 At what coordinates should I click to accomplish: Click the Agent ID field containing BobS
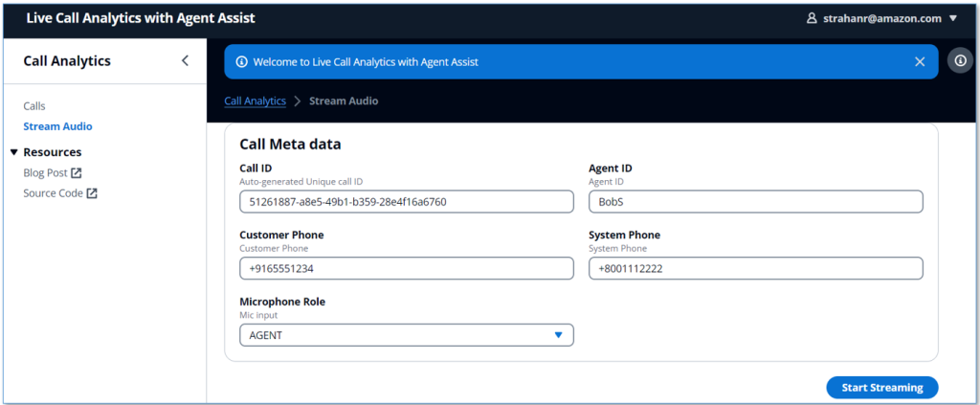(756, 202)
